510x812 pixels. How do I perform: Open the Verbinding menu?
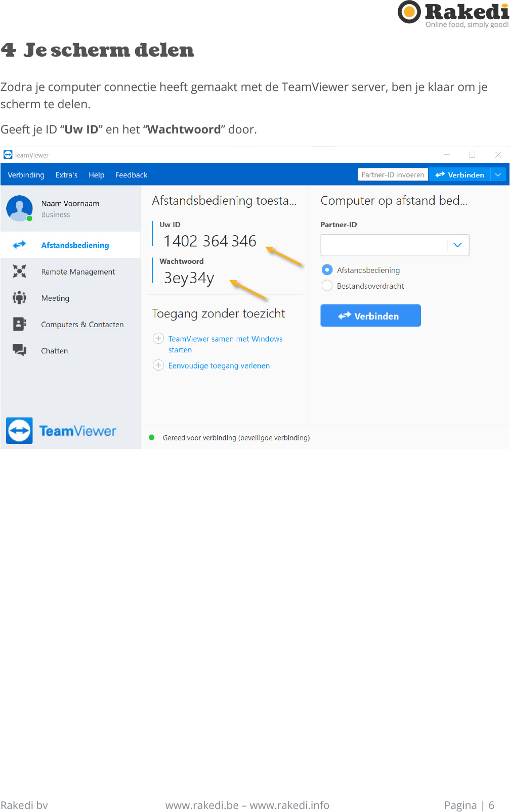click(26, 175)
